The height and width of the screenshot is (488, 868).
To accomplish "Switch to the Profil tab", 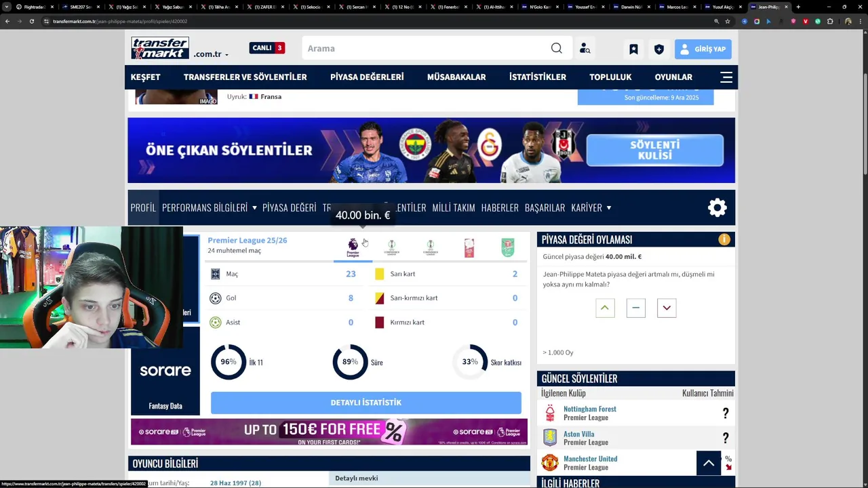I will coord(143,207).
